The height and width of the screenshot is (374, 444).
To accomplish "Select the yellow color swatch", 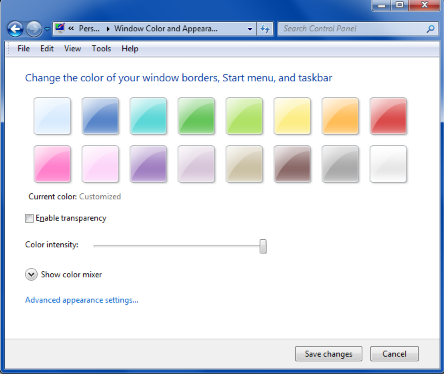I will (292, 116).
